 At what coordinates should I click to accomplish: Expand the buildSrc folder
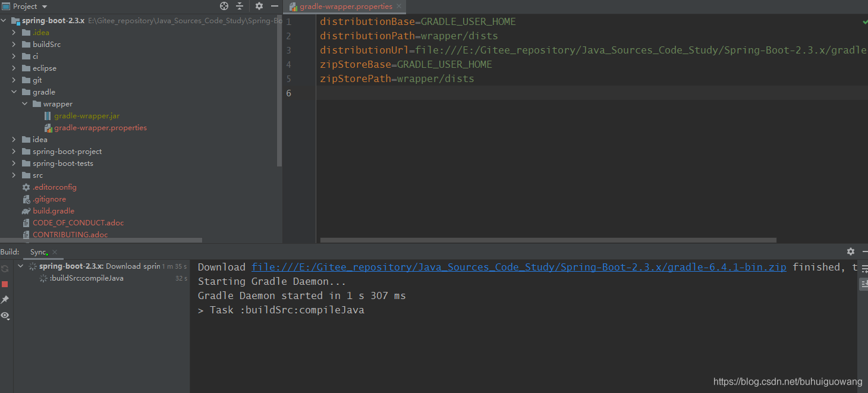click(14, 45)
